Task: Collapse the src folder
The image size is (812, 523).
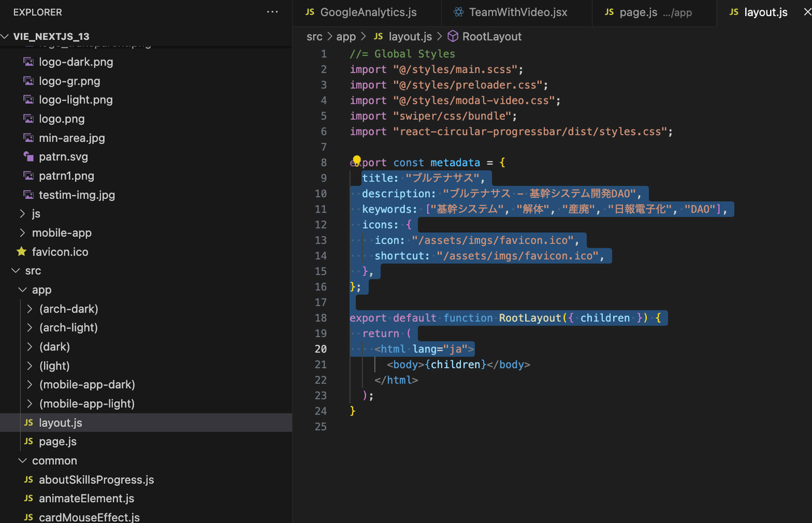Action: (16, 271)
